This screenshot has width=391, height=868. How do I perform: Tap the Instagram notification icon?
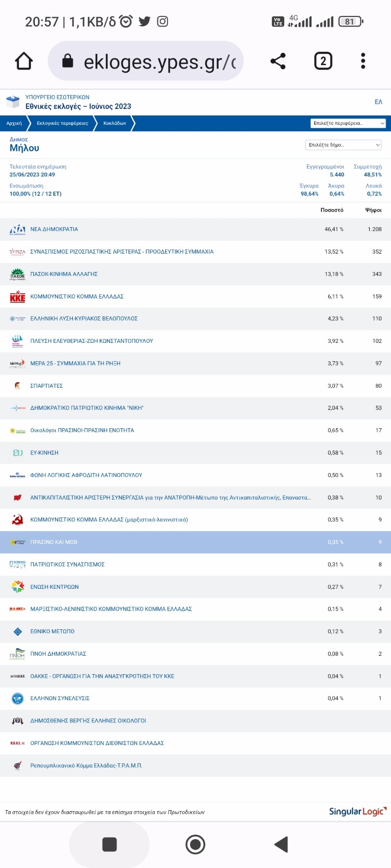163,21
